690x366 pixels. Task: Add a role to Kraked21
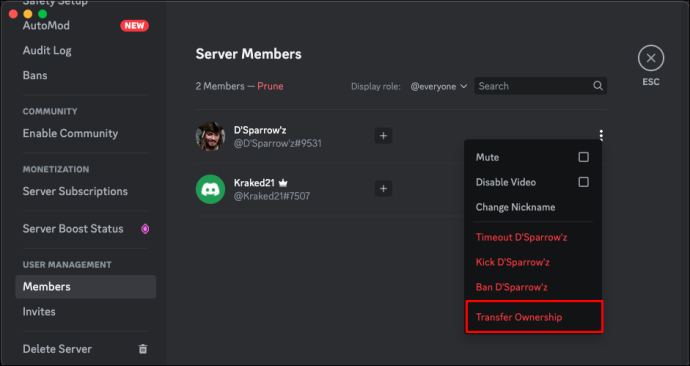click(x=383, y=189)
